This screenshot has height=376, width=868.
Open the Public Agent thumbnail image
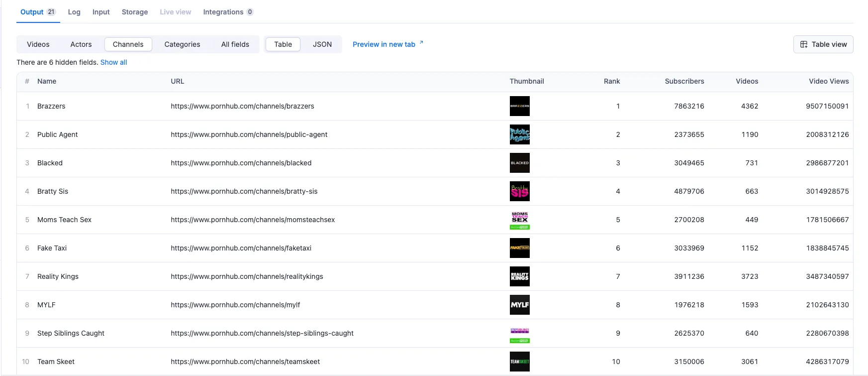point(520,134)
